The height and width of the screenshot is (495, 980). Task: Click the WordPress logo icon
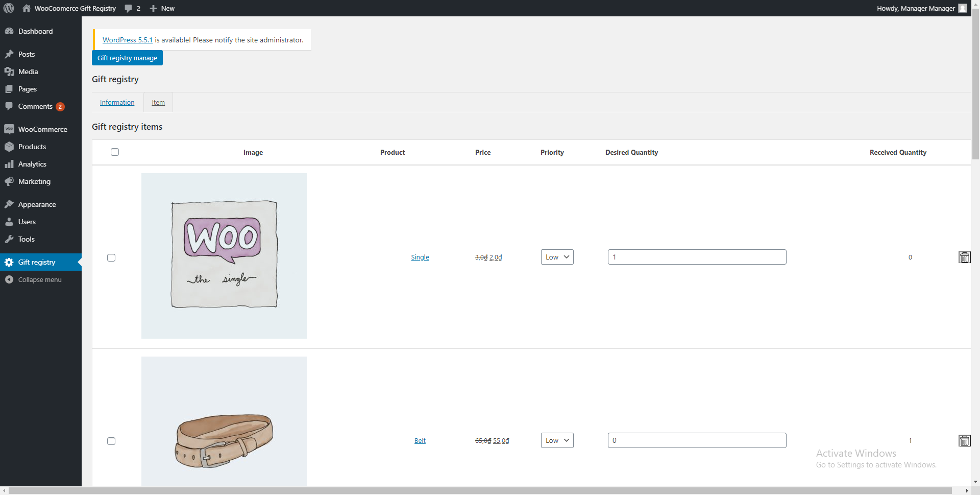pos(9,8)
